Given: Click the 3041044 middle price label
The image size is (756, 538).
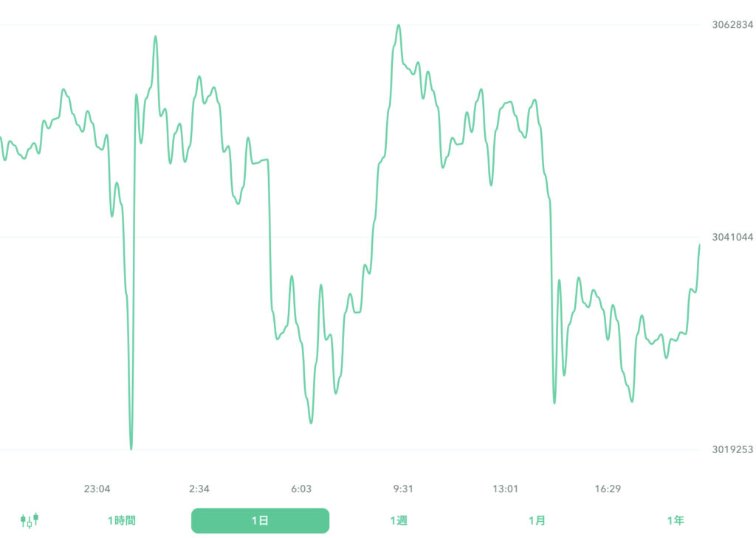Looking at the screenshot, I should click(x=732, y=237).
